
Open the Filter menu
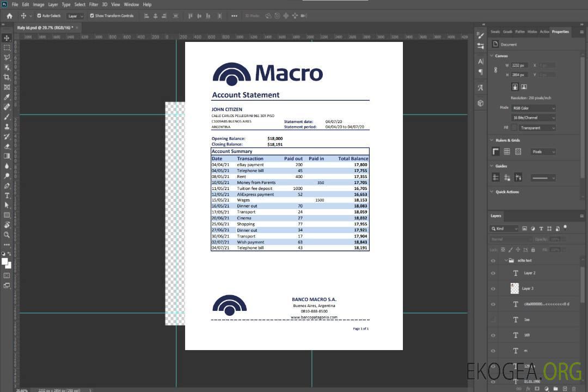tap(94, 4)
